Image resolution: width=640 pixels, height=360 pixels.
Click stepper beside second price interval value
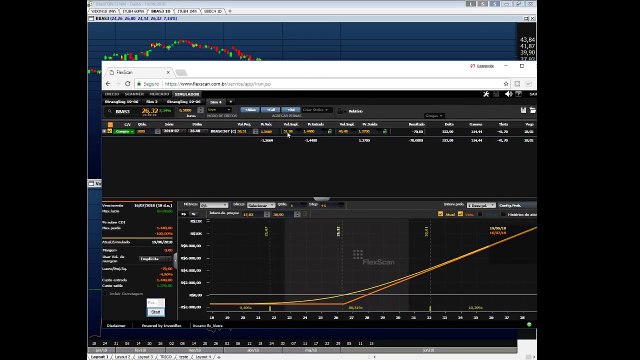(297, 214)
